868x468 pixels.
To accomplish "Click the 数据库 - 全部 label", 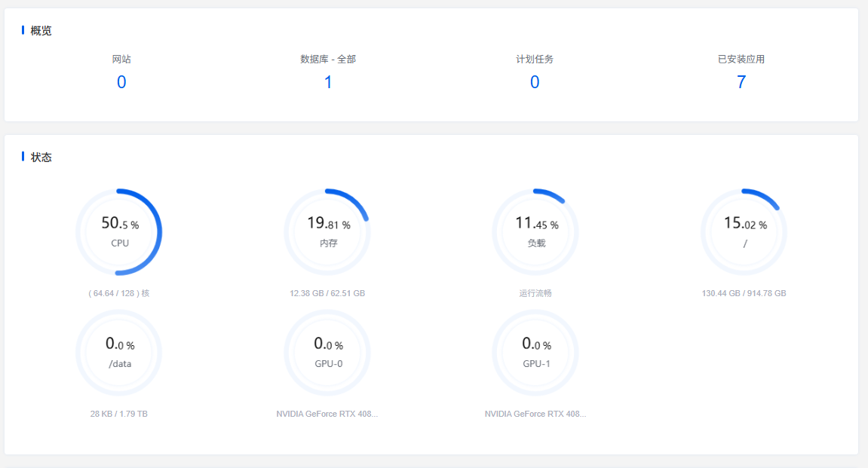I will pyautogui.click(x=328, y=60).
